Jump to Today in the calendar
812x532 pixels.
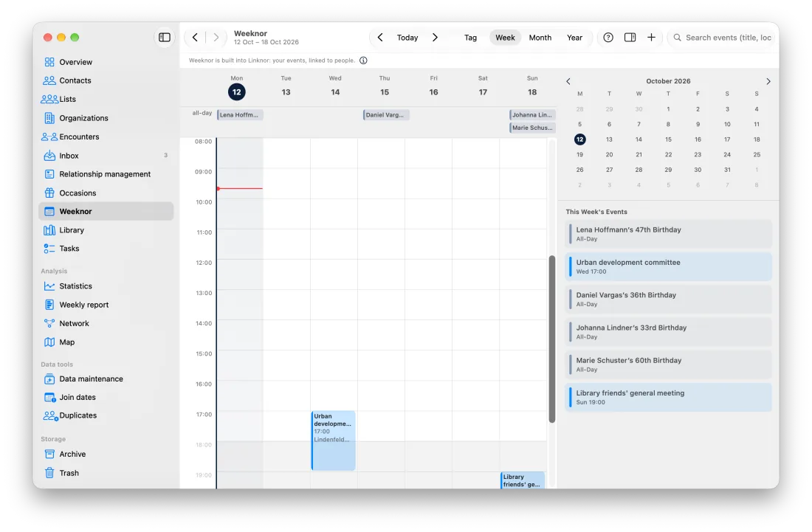[x=407, y=38]
